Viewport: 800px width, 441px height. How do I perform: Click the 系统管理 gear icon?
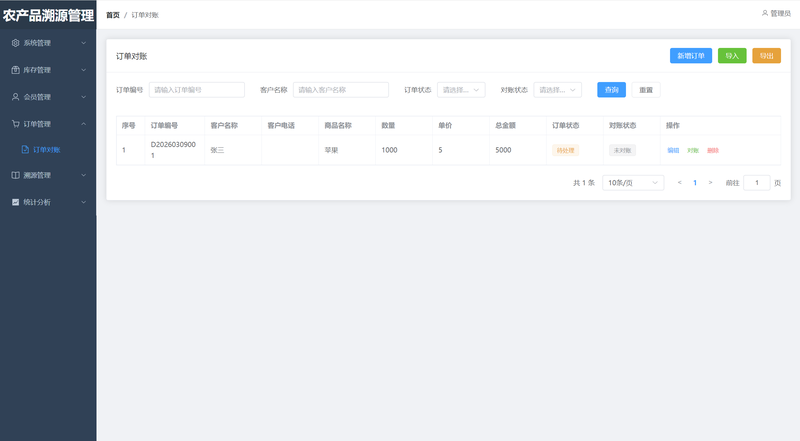pos(15,43)
